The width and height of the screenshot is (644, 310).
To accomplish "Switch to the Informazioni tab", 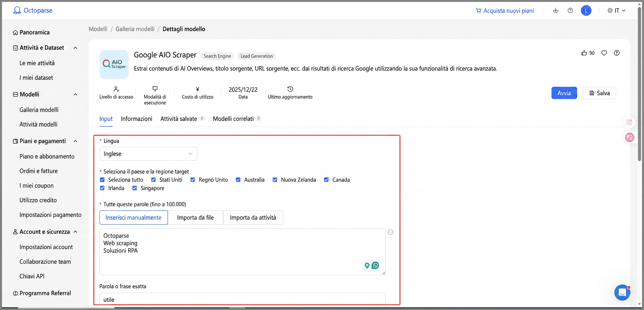I will 137,119.
